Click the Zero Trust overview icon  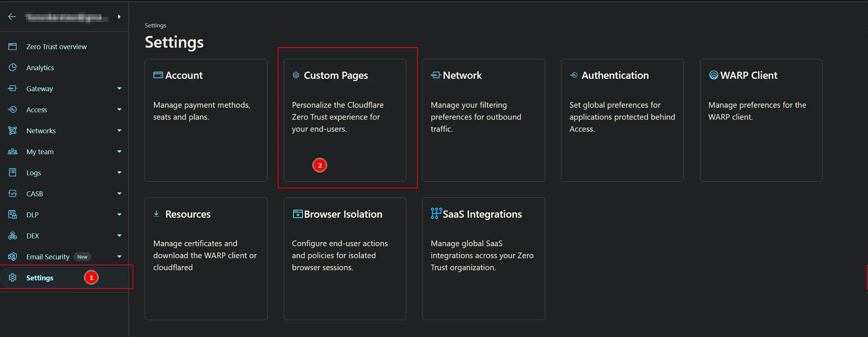point(12,47)
